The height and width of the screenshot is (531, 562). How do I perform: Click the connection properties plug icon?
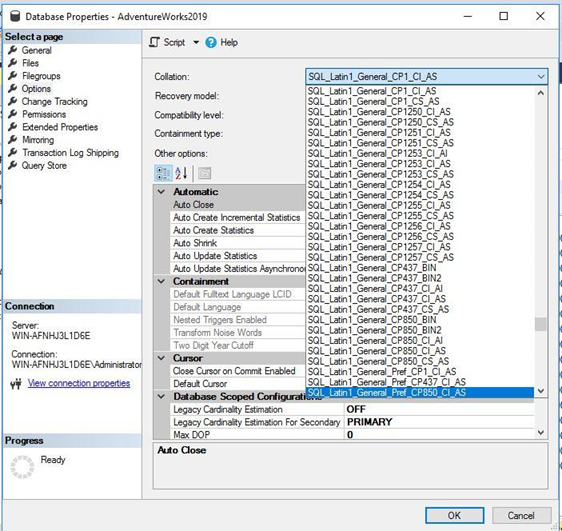[16, 384]
